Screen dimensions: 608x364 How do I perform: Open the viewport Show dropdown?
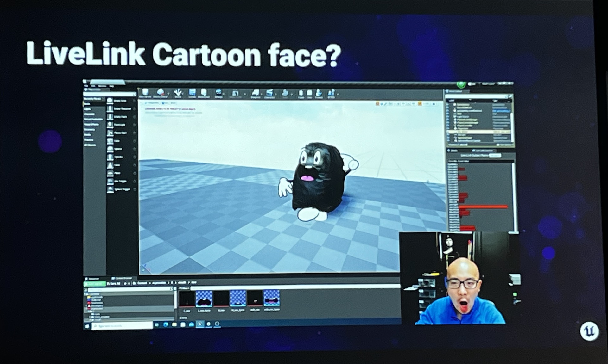pos(173,103)
